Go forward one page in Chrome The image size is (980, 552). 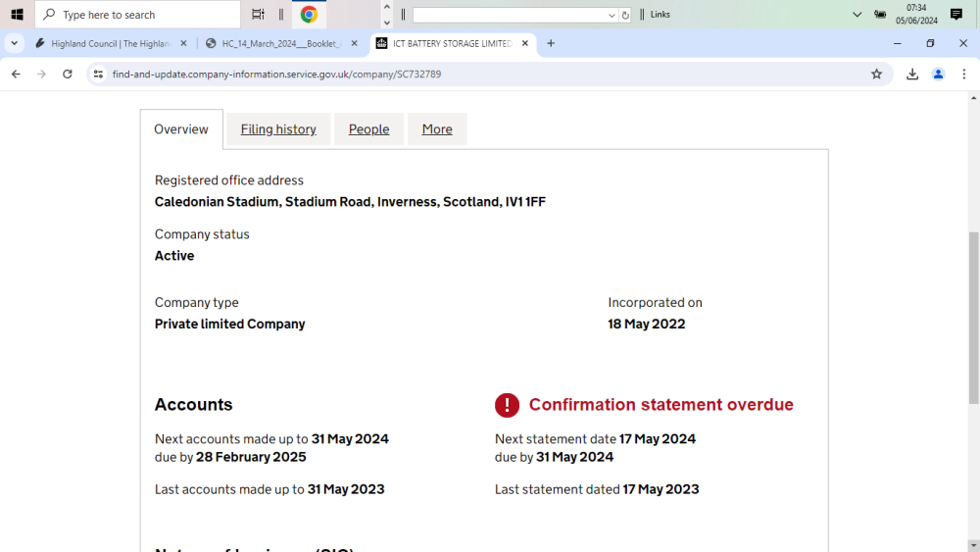[41, 75]
